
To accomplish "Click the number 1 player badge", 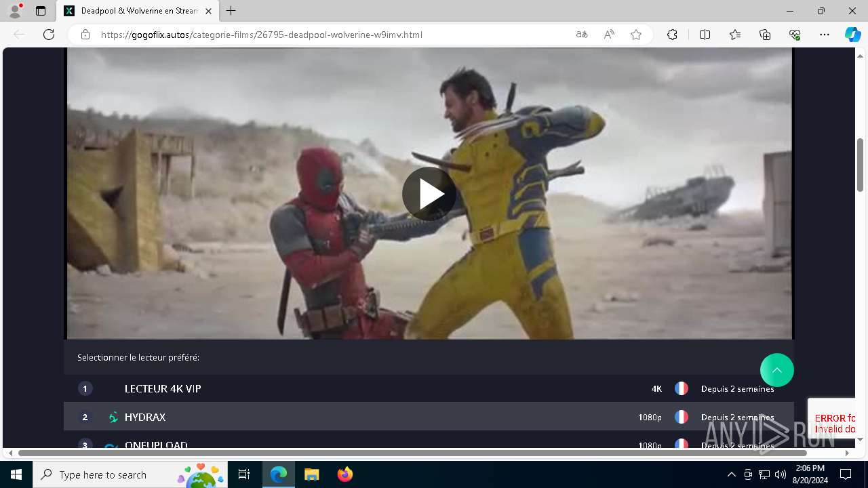I will click(x=85, y=389).
